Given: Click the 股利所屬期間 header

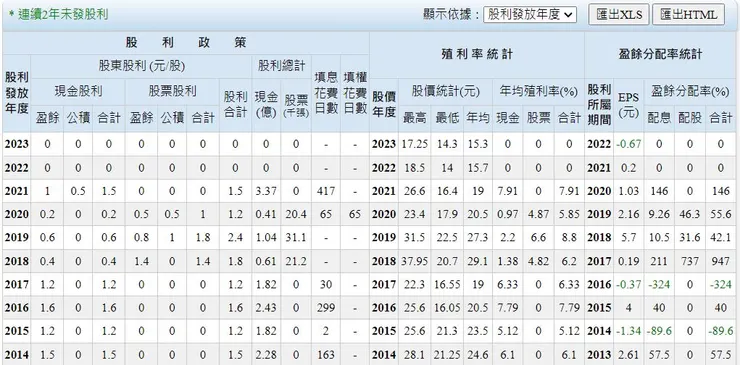Looking at the screenshot, I should [x=599, y=105].
